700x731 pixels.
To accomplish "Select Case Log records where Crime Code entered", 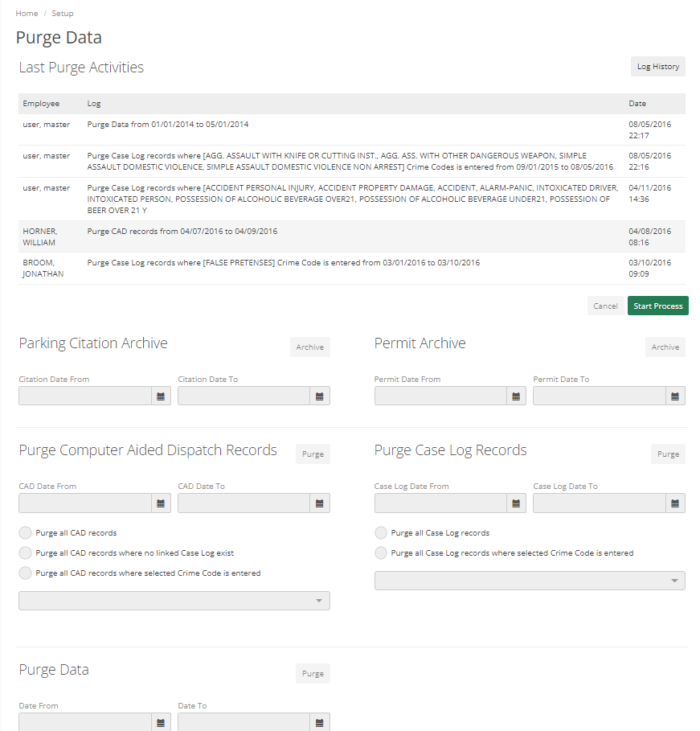I will tap(381, 552).
